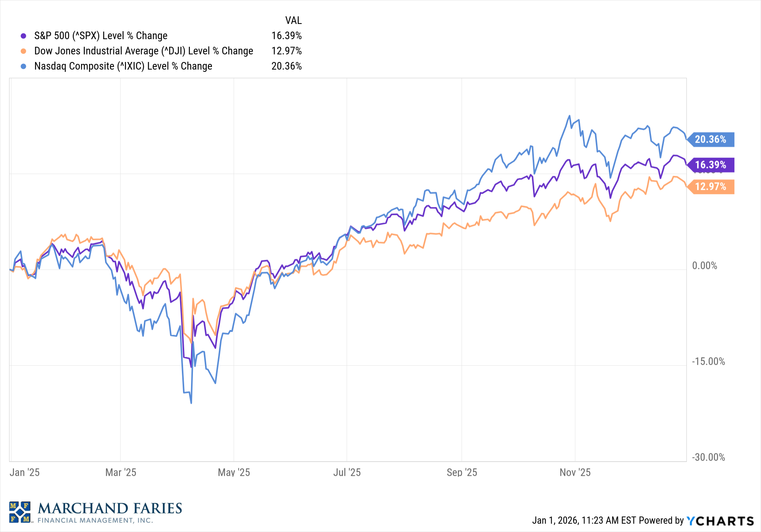Click the -15.00% y-axis label
Viewport: 761px width, 532px height.
708,361
